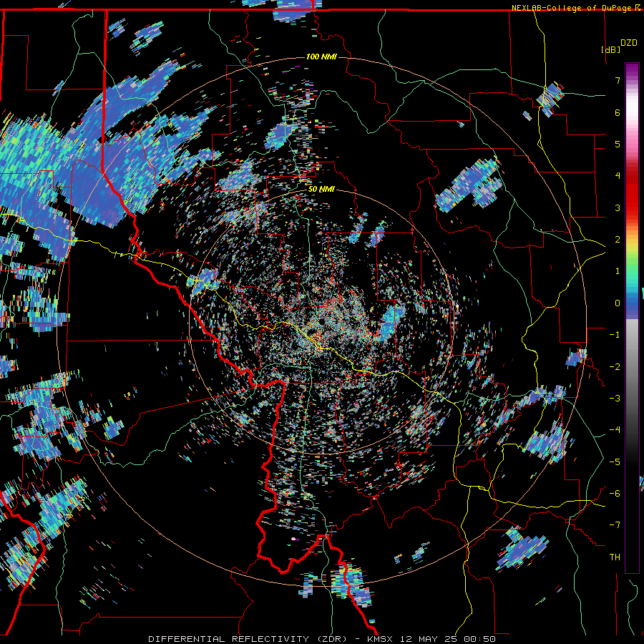The height and width of the screenshot is (644, 644).
Task: Click the -1 value on color scale
Action: tap(615, 335)
